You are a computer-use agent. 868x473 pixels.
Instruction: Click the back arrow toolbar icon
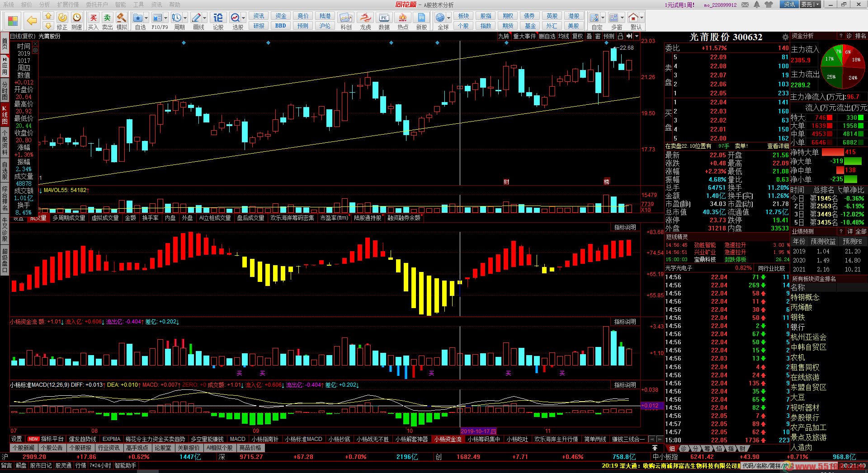click(x=32, y=20)
